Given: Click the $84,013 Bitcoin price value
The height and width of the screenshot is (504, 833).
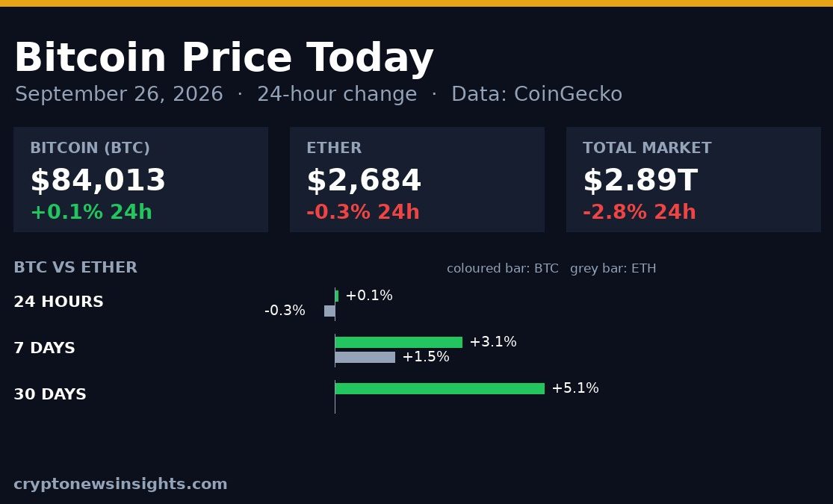Looking at the screenshot, I should [x=99, y=180].
